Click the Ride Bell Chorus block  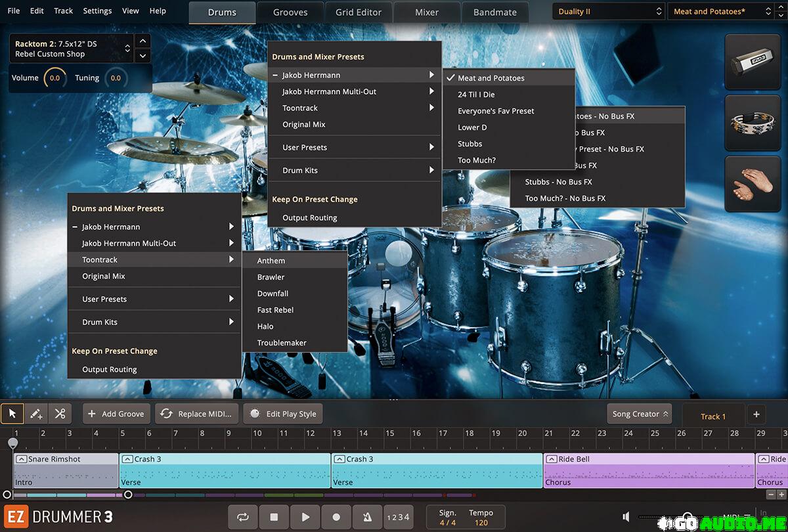(x=649, y=470)
